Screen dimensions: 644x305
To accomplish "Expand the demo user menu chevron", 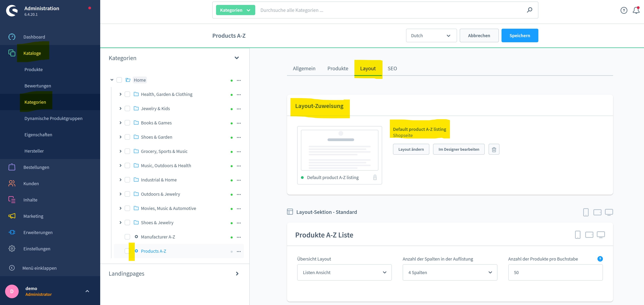I will pos(87,291).
